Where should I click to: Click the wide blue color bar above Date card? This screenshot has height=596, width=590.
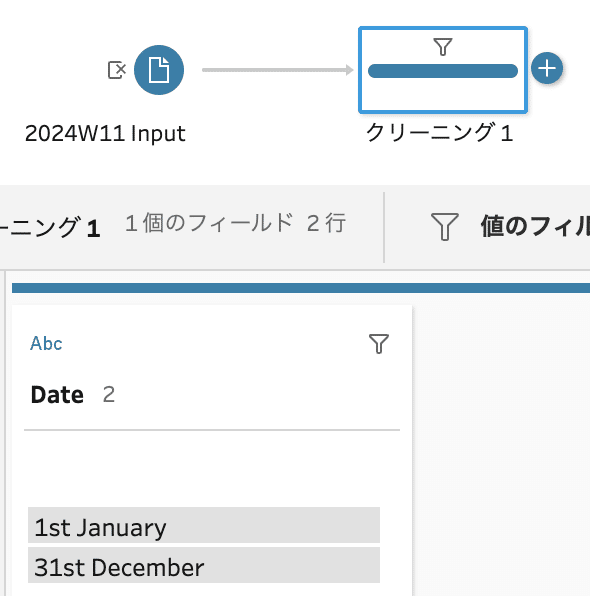[x=301, y=288]
